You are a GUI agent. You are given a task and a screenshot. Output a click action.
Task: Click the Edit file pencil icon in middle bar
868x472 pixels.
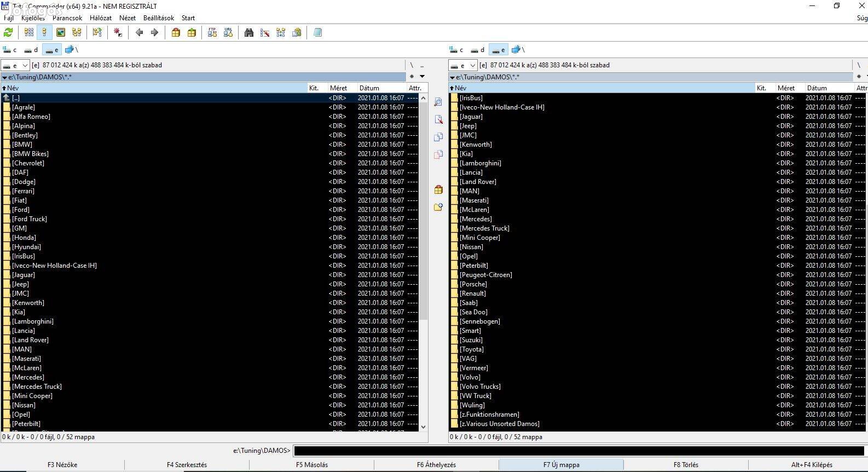(x=438, y=119)
